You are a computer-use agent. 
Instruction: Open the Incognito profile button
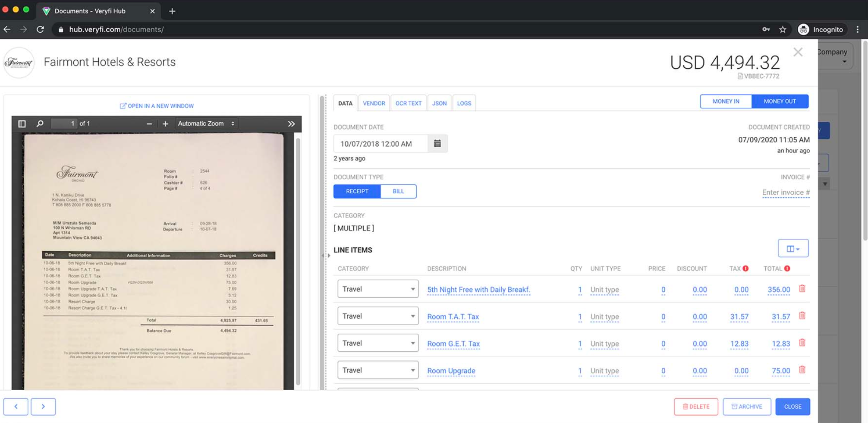click(821, 29)
